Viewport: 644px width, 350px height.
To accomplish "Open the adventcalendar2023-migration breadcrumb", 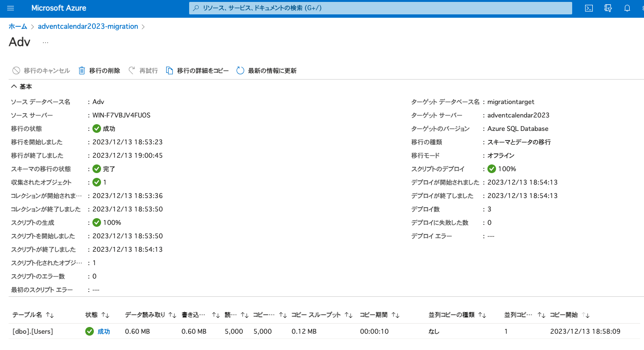I will [x=88, y=26].
